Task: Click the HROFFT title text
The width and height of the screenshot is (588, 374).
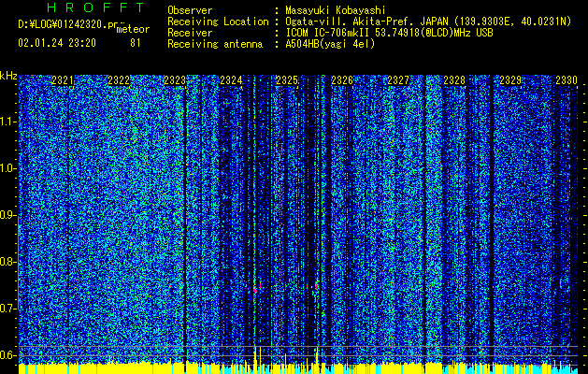Action: (95, 7)
